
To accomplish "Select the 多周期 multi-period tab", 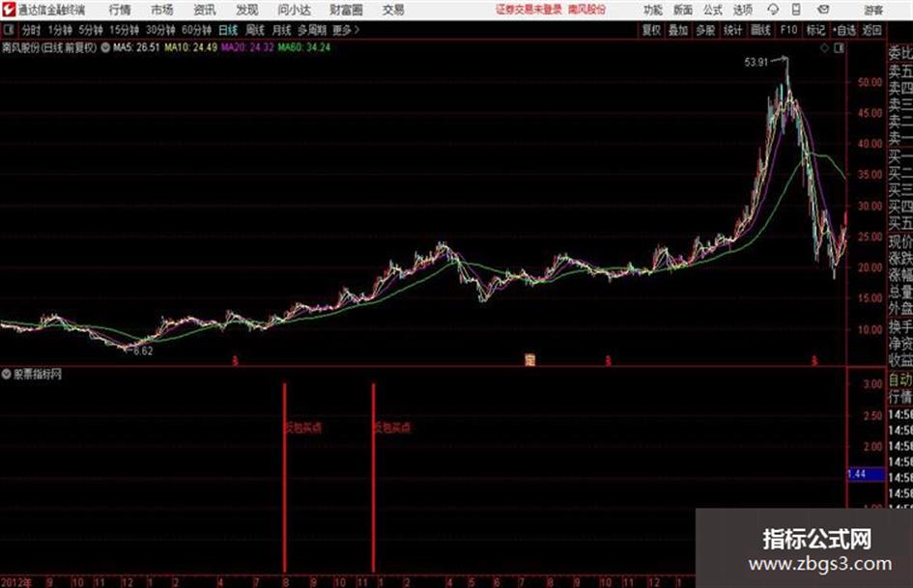I will (x=312, y=30).
